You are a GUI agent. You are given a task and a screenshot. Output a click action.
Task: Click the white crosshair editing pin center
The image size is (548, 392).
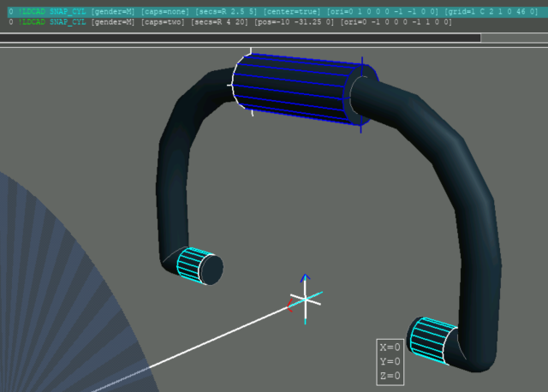(305, 300)
